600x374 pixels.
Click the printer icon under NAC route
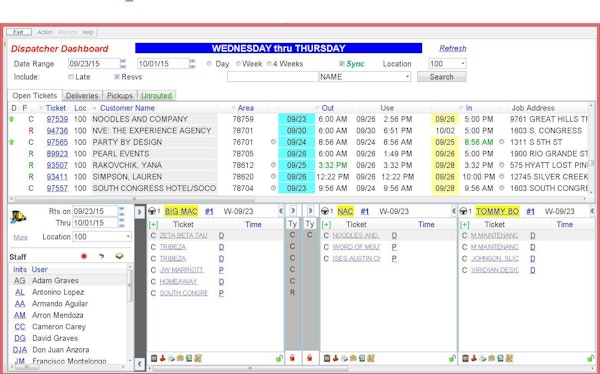click(344, 358)
